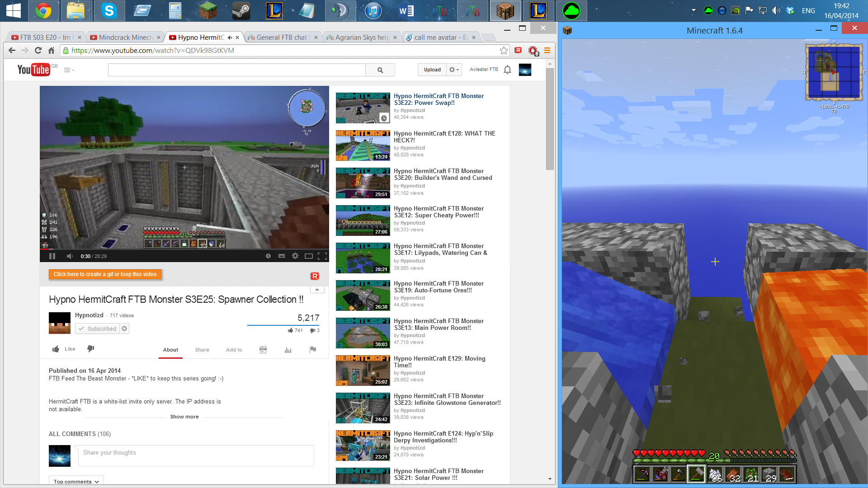
Task: Open S3E22: Power Swap video link
Action: point(439,99)
